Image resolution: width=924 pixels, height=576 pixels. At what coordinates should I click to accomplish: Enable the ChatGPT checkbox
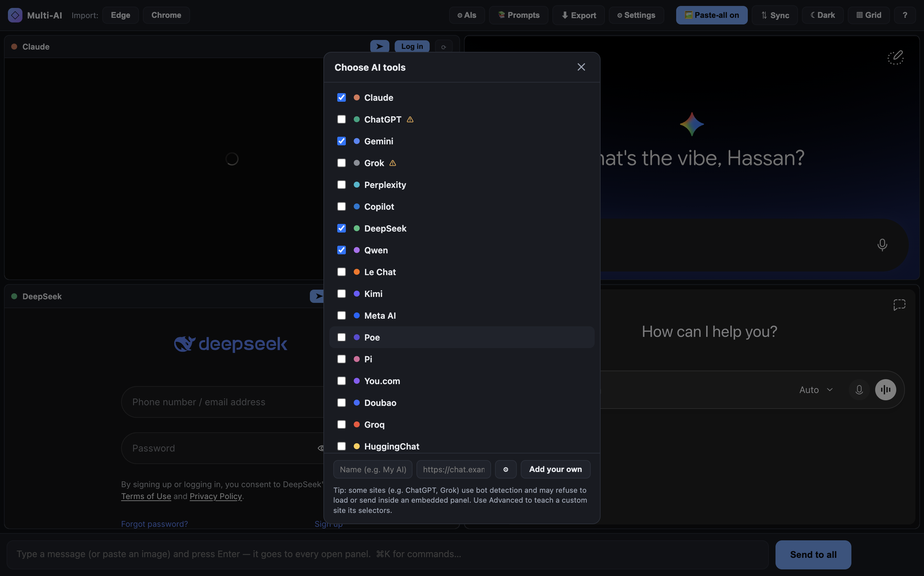341,120
